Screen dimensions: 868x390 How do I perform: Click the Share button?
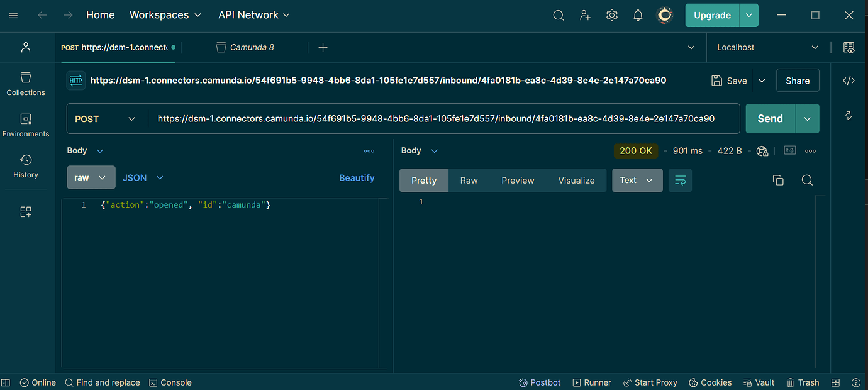tap(798, 81)
